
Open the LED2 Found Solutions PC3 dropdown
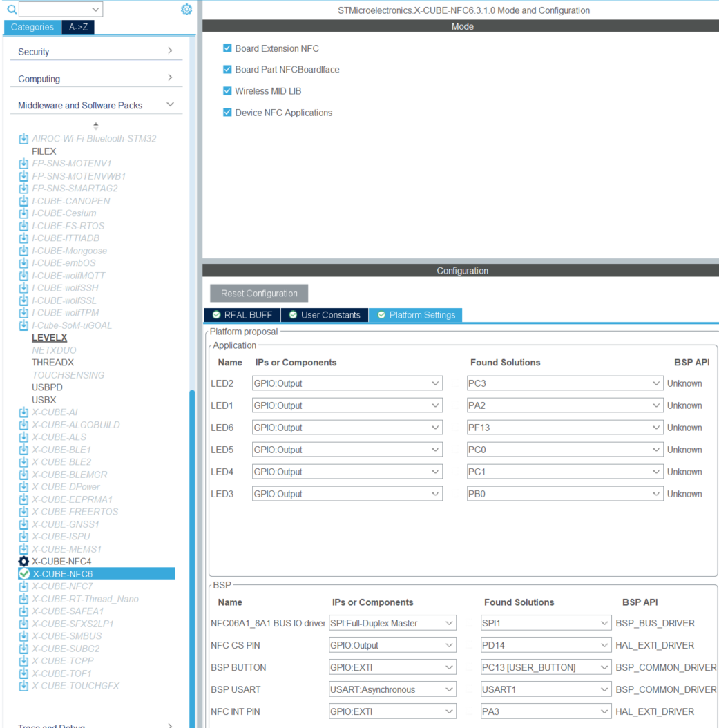564,383
